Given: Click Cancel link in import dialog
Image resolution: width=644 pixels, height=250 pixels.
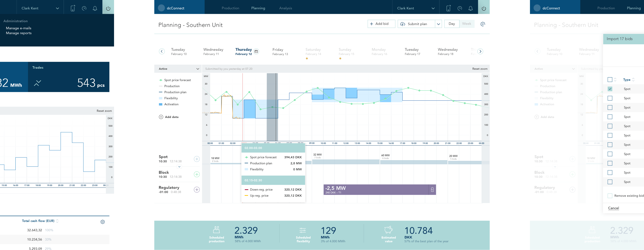Looking at the screenshot, I should click(x=613, y=208).
